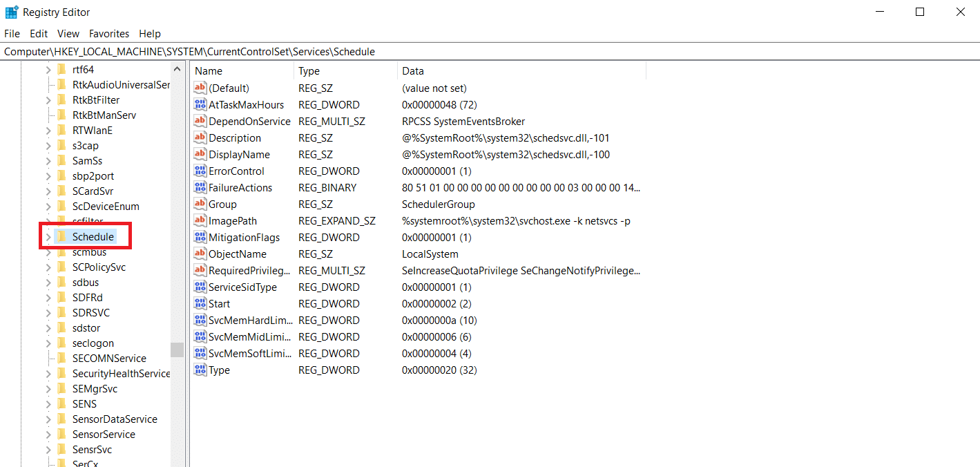Image resolution: width=980 pixels, height=467 pixels.
Task: Select the SensorService tree key
Action: pos(104,435)
